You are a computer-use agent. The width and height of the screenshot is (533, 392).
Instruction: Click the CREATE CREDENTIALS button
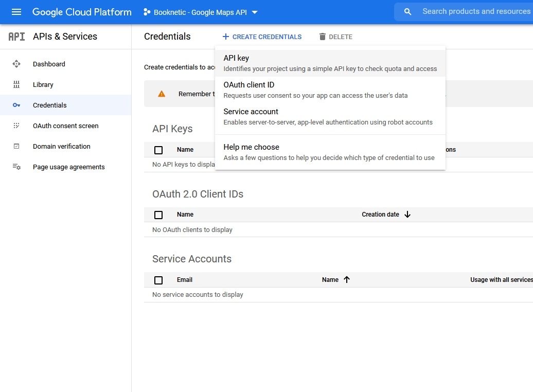[262, 37]
